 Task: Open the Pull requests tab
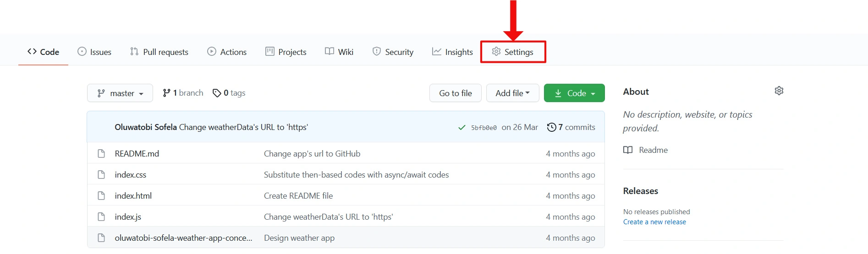tap(159, 52)
